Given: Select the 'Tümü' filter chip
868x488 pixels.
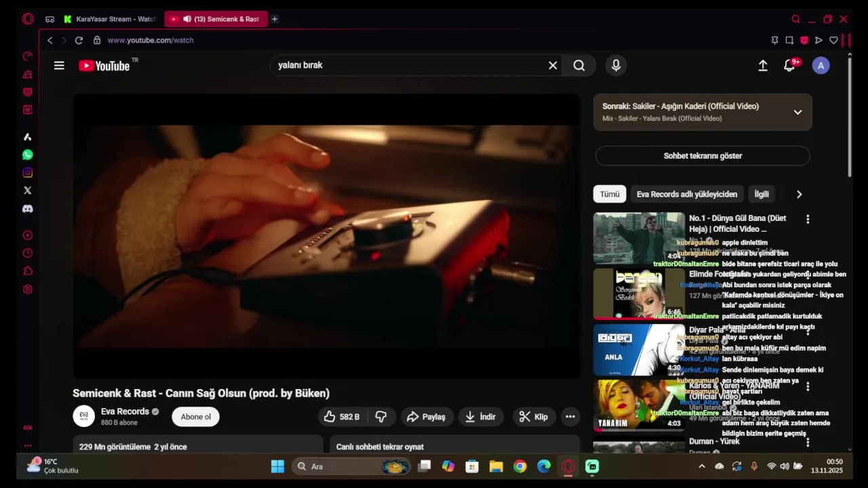Looking at the screenshot, I should (x=610, y=194).
